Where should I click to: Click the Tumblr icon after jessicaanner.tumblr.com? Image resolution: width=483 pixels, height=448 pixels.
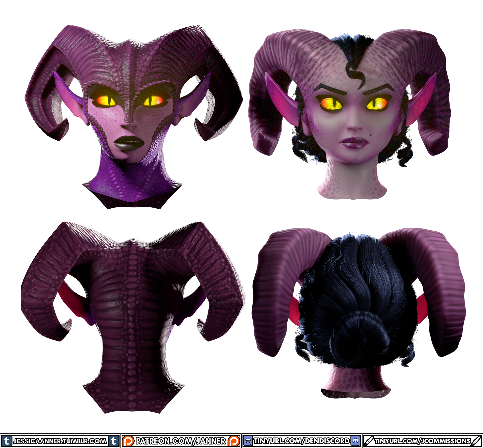point(113,441)
